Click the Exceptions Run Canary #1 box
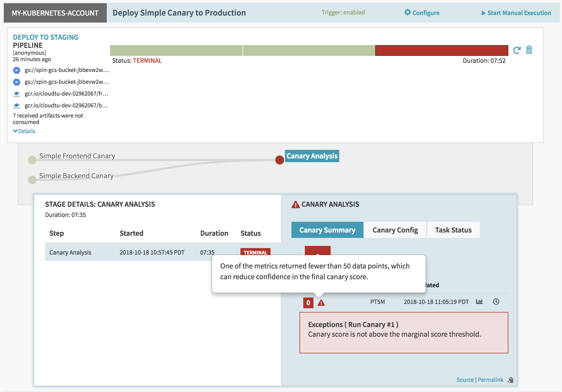The image size is (562, 392). [x=404, y=333]
